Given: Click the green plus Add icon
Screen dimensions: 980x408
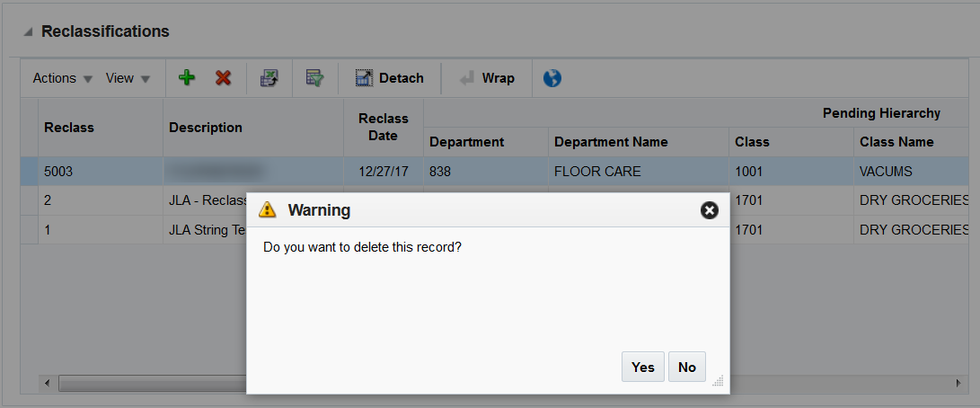Looking at the screenshot, I should 186,78.
